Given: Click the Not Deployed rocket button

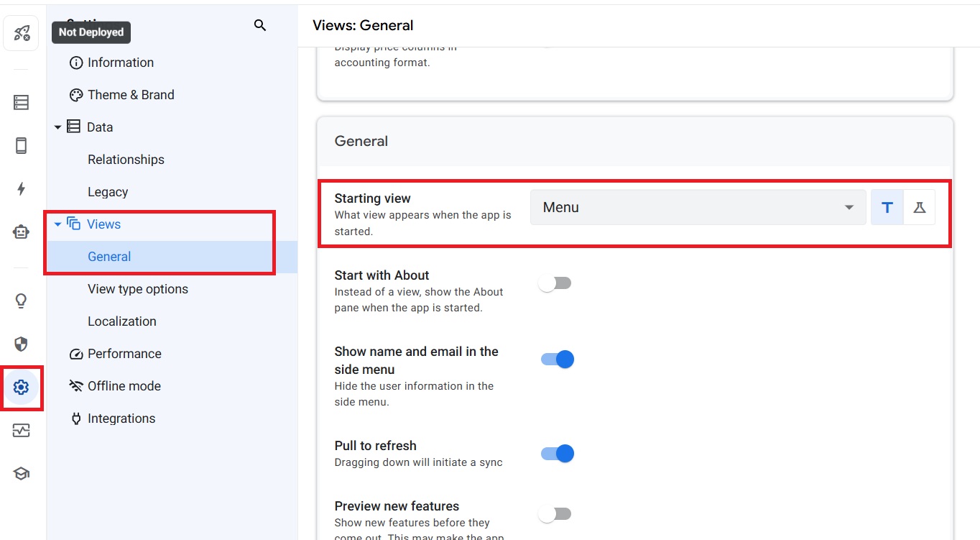Looking at the screenshot, I should 21,33.
